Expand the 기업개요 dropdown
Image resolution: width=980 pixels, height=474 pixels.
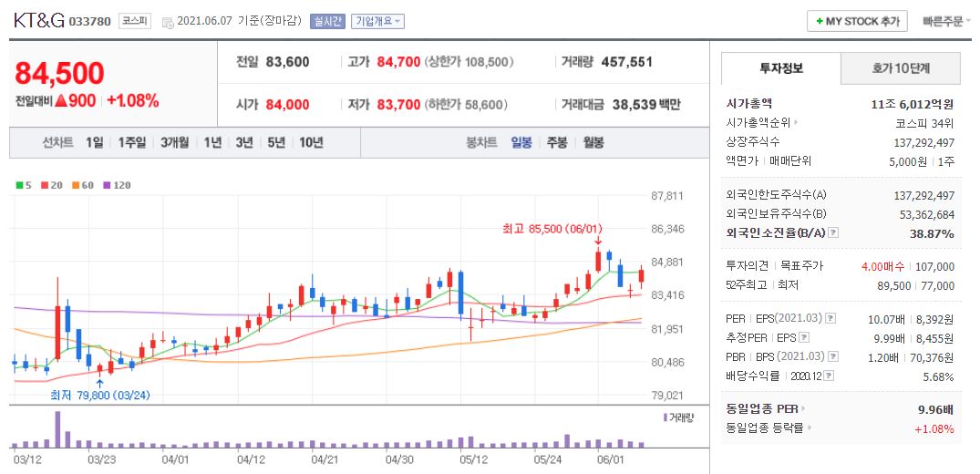(x=377, y=21)
